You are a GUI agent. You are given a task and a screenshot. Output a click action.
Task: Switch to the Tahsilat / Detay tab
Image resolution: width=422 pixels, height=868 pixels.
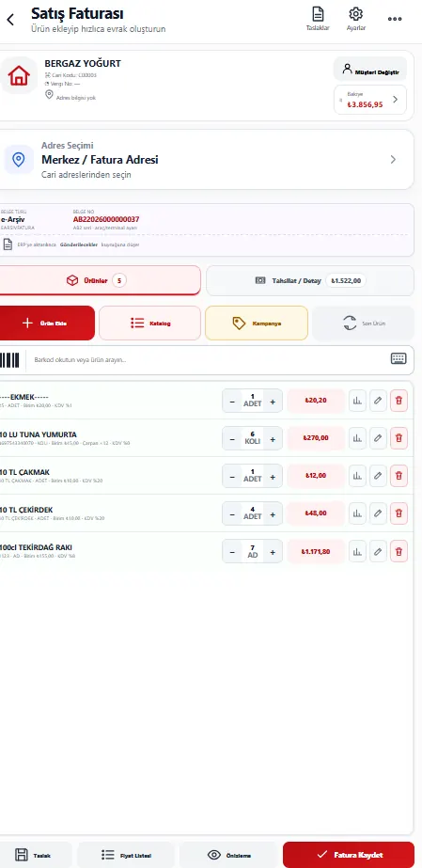[x=310, y=280]
